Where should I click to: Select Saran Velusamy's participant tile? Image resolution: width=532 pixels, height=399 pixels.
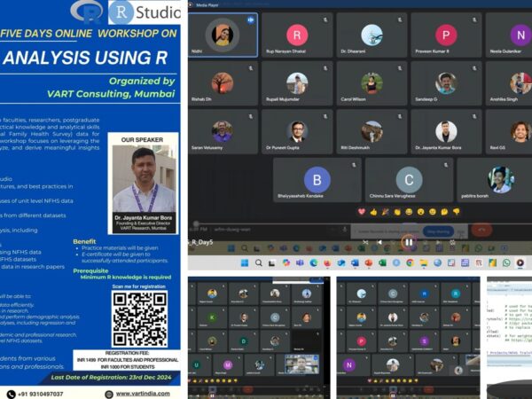(x=223, y=131)
